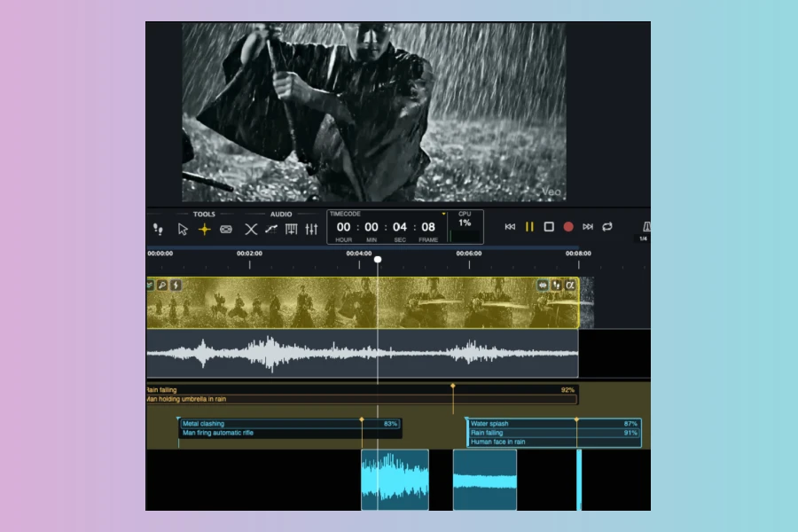
Task: Click the timecode minute value 00
Action: [x=372, y=227]
